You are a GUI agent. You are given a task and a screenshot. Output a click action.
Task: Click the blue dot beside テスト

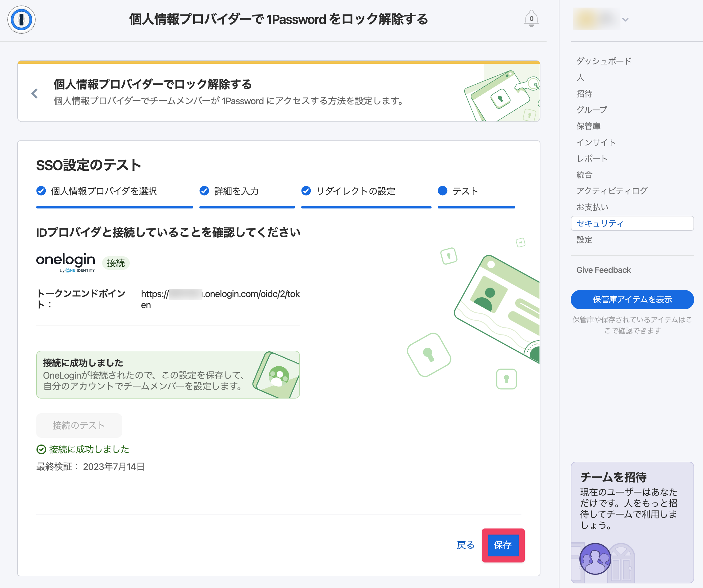[x=443, y=191]
